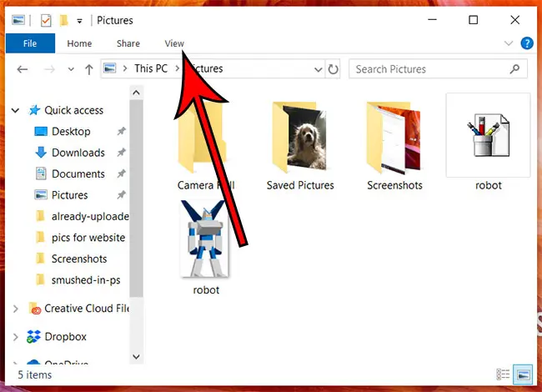This screenshot has width=542, height=392.
Task: Click the Quick access star icon
Action: coord(34,110)
